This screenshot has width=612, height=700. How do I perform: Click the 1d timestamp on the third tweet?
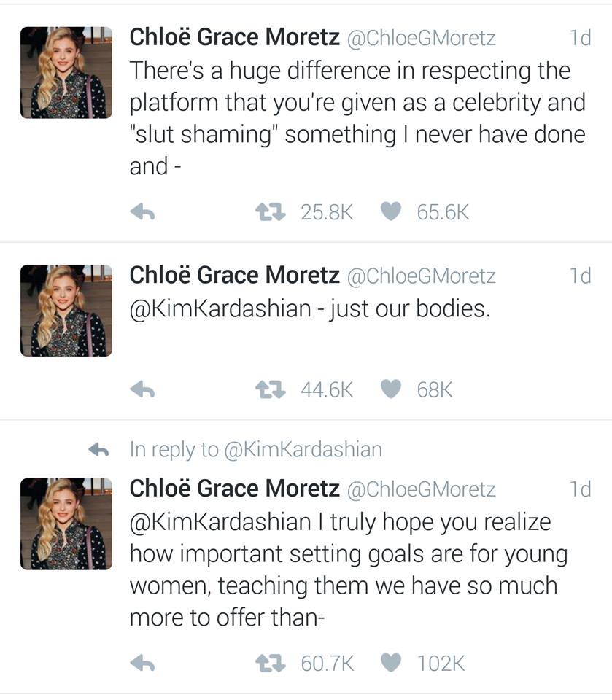coord(579,489)
